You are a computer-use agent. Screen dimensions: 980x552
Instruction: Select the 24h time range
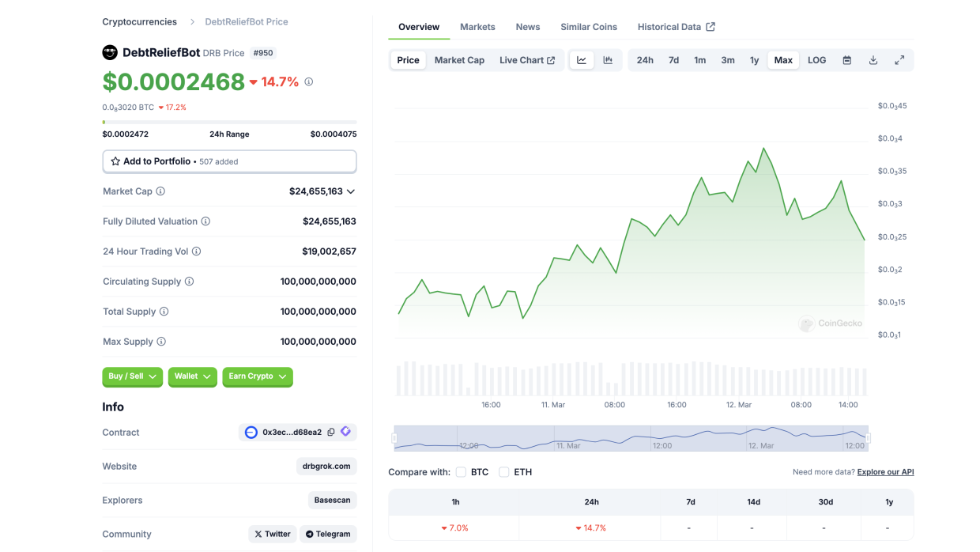click(x=645, y=60)
